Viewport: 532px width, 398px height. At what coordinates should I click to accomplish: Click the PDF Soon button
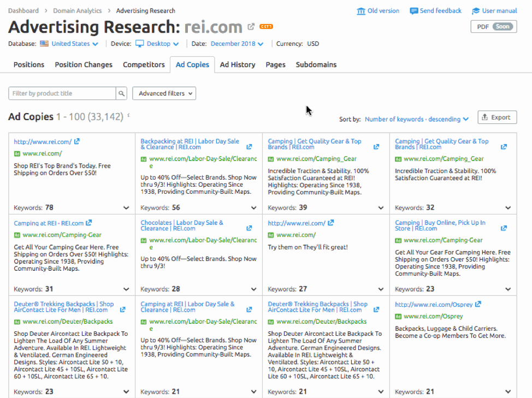pyautogui.click(x=494, y=26)
